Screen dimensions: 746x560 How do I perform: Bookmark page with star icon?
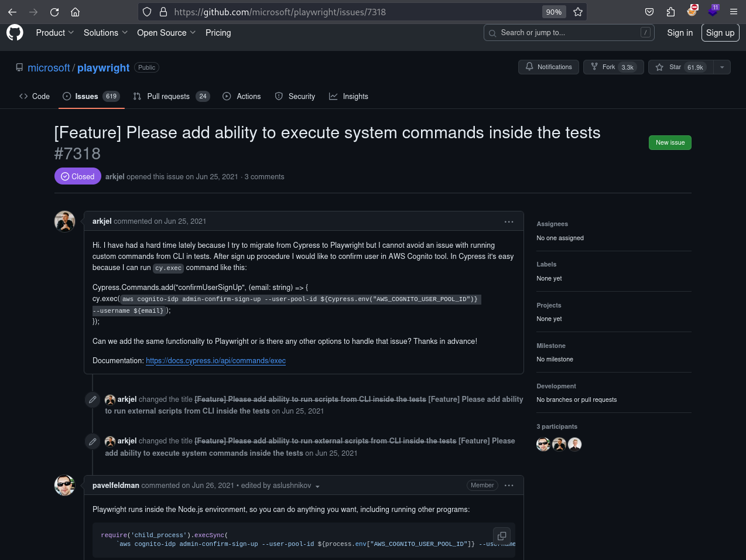click(578, 12)
